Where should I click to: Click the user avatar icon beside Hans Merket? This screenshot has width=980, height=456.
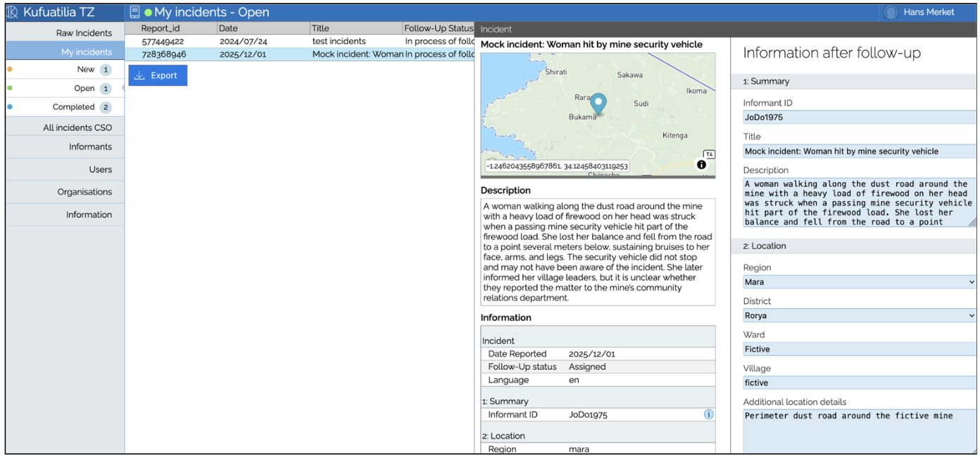point(891,12)
